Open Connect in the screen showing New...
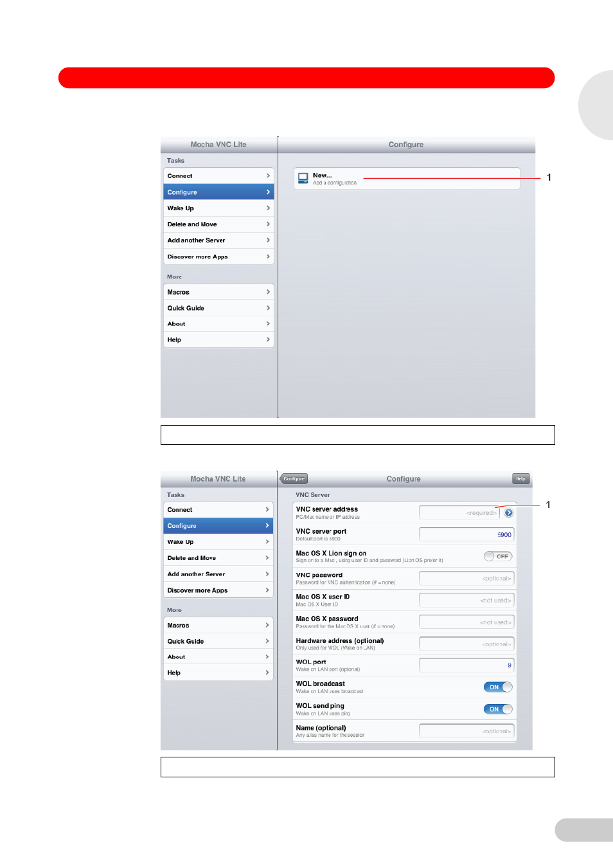The image size is (613, 868). coord(218,176)
